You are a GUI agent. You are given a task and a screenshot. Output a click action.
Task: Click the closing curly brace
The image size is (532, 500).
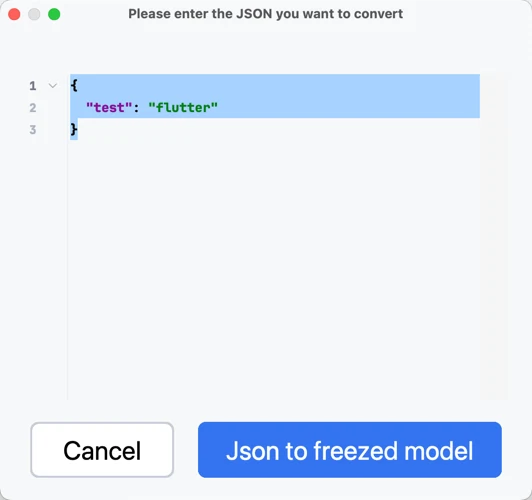point(74,129)
